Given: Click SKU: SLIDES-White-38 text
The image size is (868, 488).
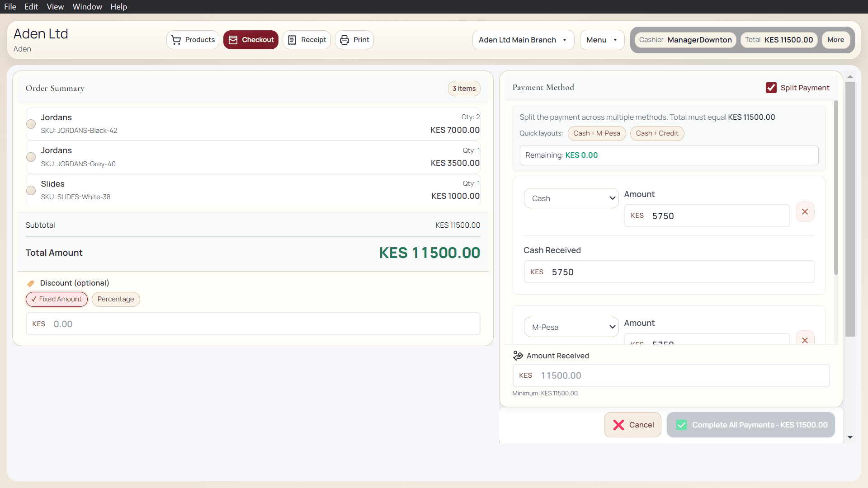Looking at the screenshot, I should (75, 197).
